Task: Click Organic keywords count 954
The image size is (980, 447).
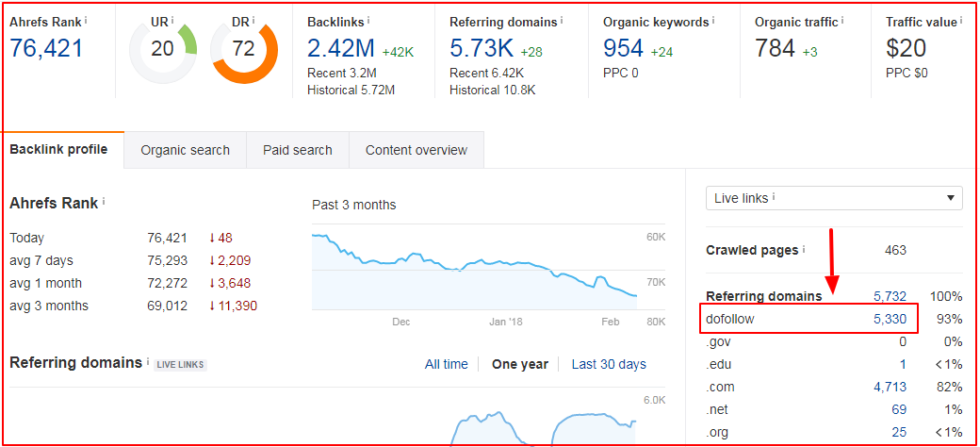Action: pyautogui.click(x=623, y=48)
